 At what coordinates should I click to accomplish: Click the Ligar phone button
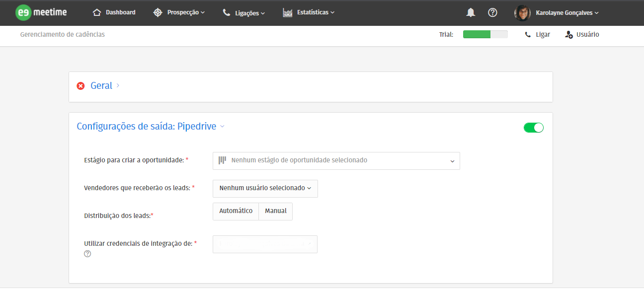(x=538, y=35)
